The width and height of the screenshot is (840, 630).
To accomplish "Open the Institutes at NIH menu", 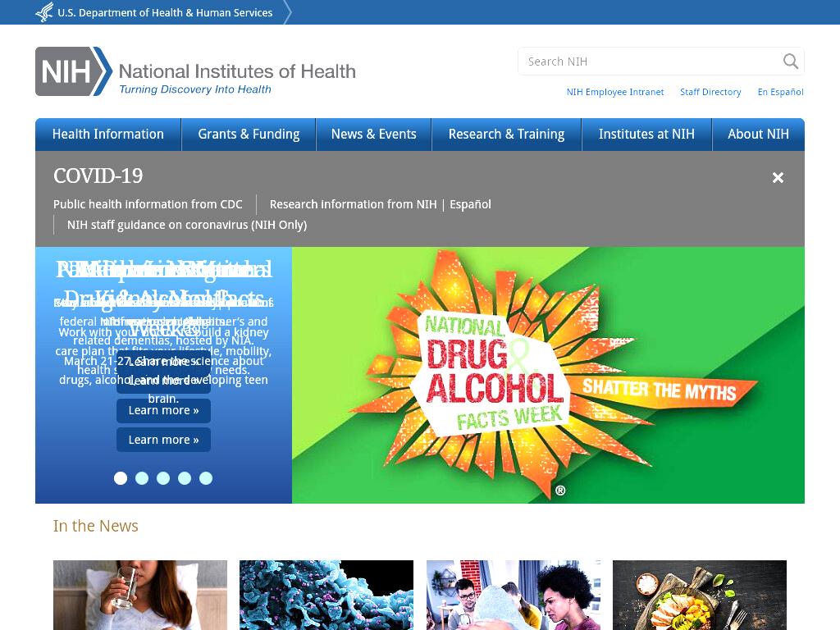I will tap(646, 135).
